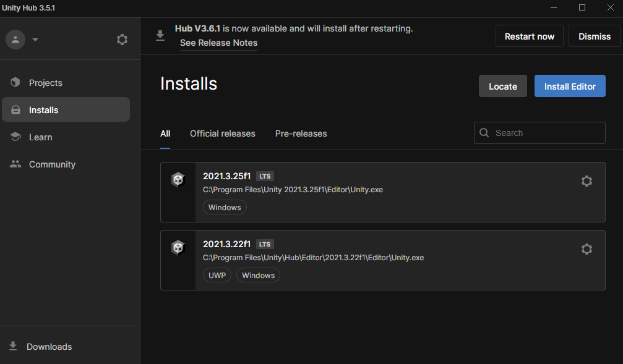
Task: Select version text 2021.3.25f1
Action: (227, 176)
